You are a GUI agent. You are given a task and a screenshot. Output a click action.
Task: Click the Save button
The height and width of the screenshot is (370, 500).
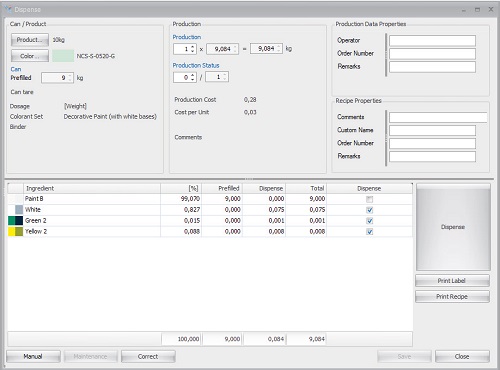(x=404, y=356)
